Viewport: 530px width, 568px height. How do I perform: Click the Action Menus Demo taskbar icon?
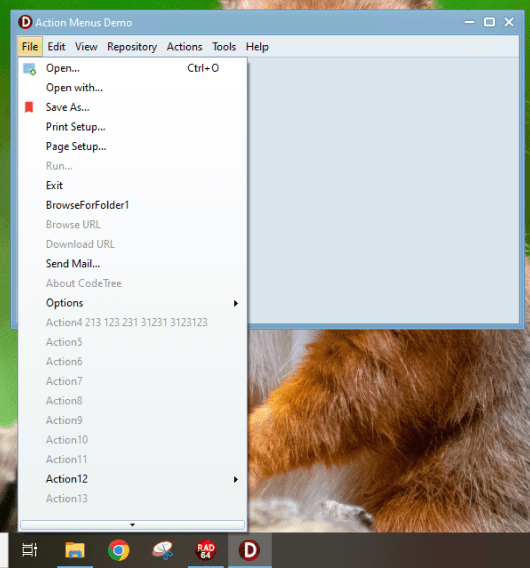(x=250, y=550)
